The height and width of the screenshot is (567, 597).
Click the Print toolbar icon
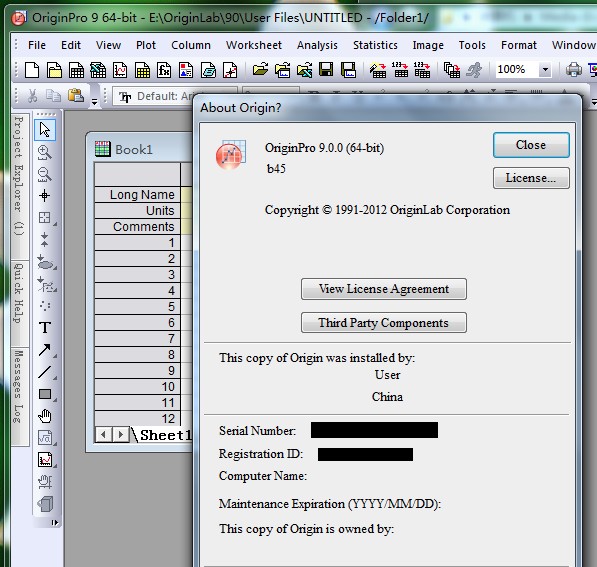(573, 70)
